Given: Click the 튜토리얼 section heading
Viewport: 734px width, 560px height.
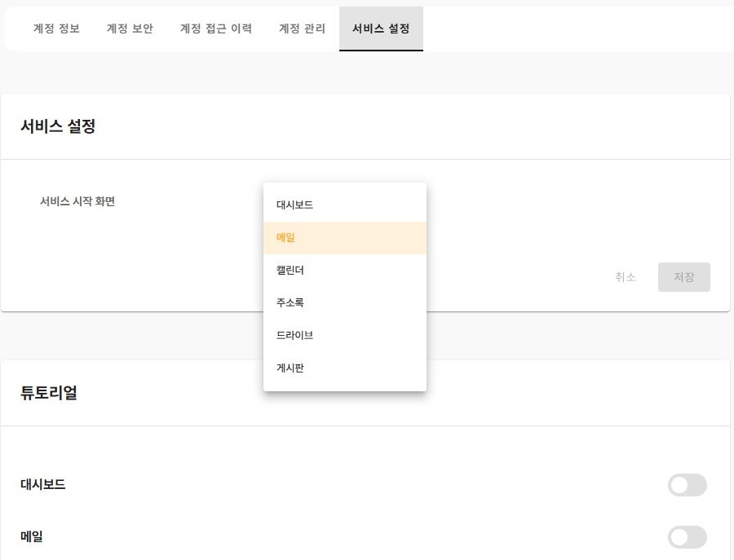Looking at the screenshot, I should (49, 393).
